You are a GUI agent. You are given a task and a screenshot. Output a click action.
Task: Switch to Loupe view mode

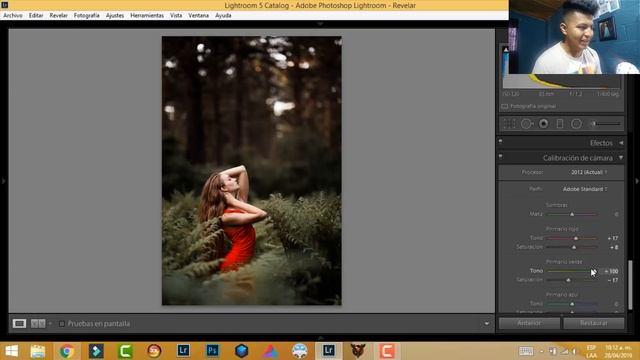click(19, 324)
